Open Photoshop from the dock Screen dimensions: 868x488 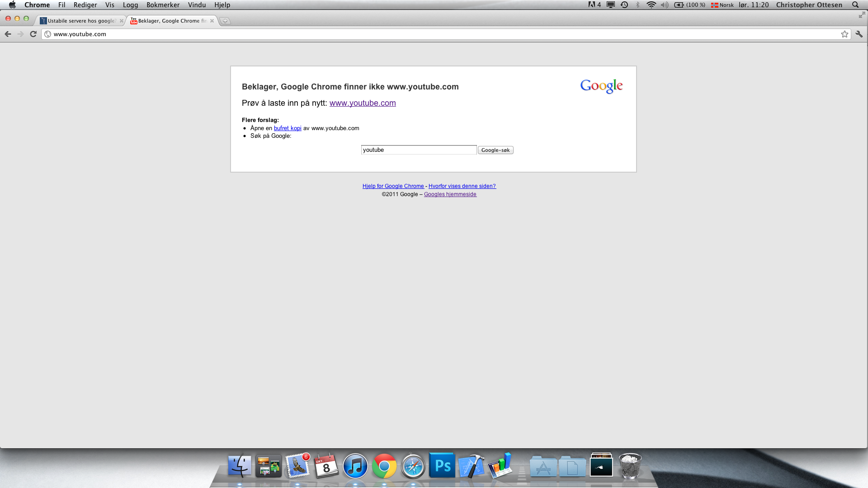click(442, 465)
